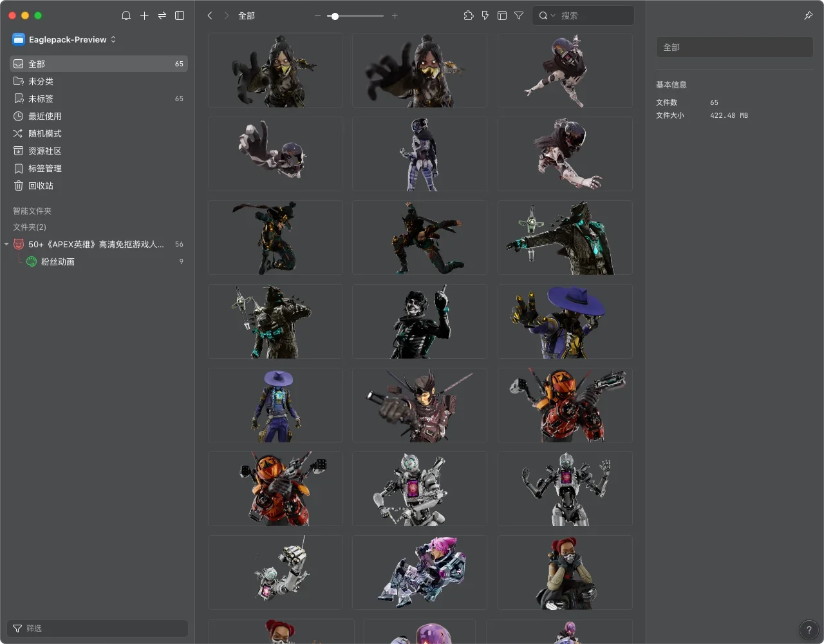Select 随机模式 shuffle mode
824x644 pixels.
[98, 133]
